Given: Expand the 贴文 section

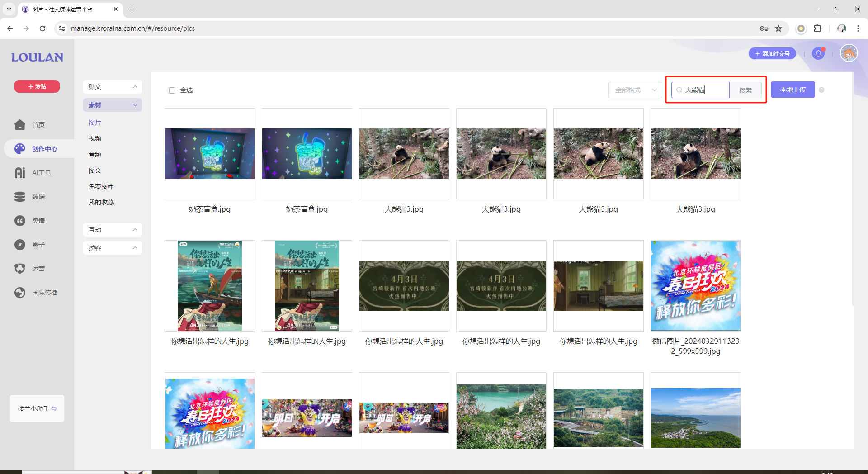Looking at the screenshot, I should point(113,87).
